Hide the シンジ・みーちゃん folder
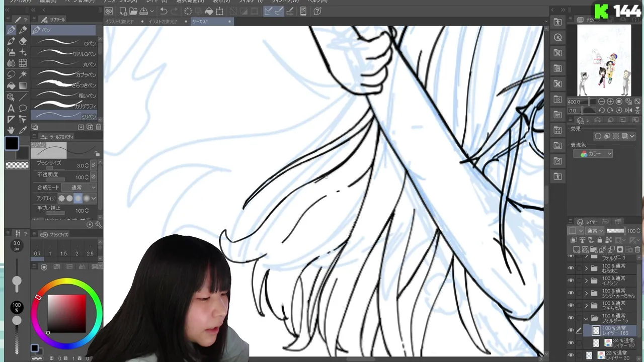This screenshot has height=362, width=644. 571,293
